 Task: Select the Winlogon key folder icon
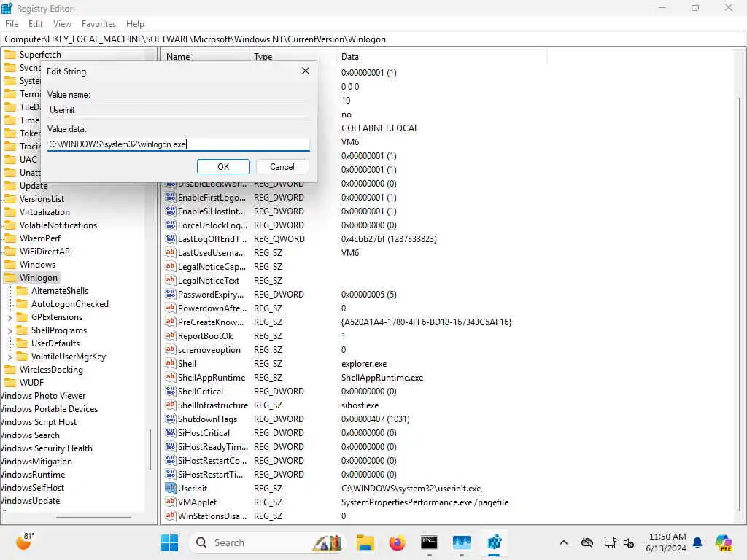coord(10,278)
